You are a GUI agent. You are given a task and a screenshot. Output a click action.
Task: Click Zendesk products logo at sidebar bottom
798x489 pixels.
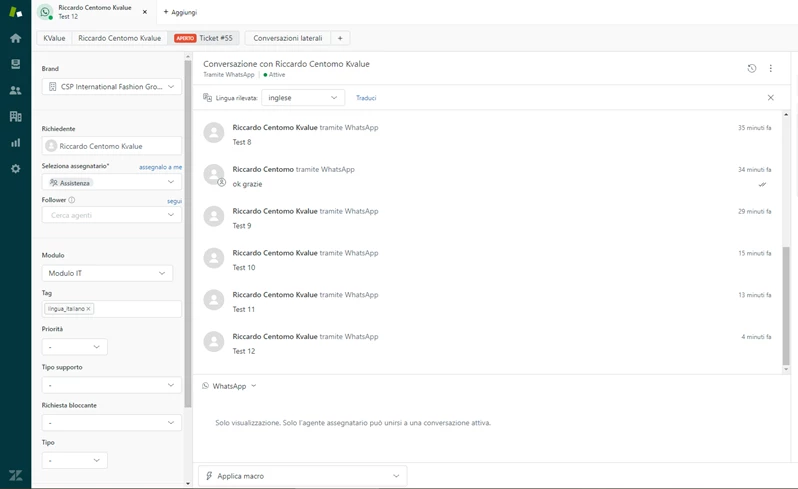[15, 475]
